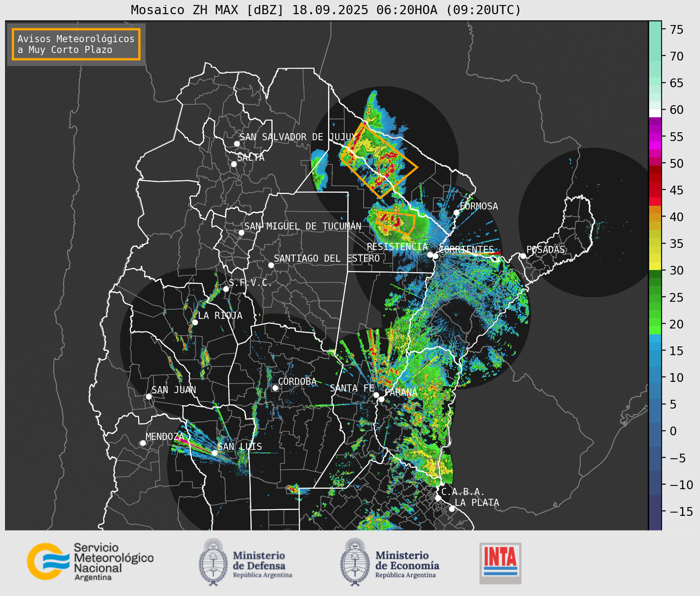The height and width of the screenshot is (596, 700).
Task: Click the 0 dBZ tick label on scale
Action: click(673, 431)
